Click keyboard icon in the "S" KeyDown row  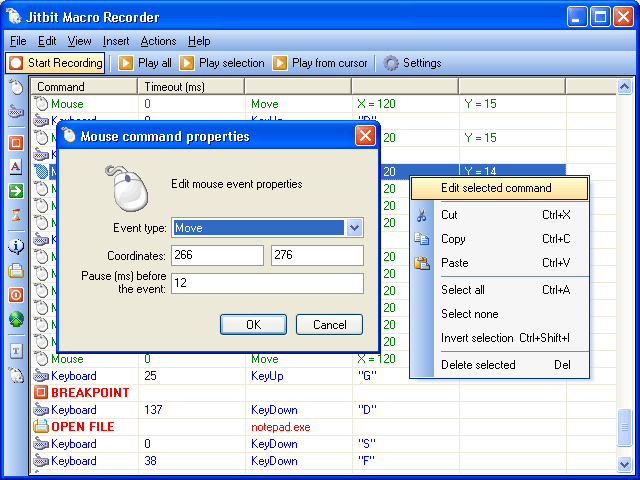coord(40,444)
